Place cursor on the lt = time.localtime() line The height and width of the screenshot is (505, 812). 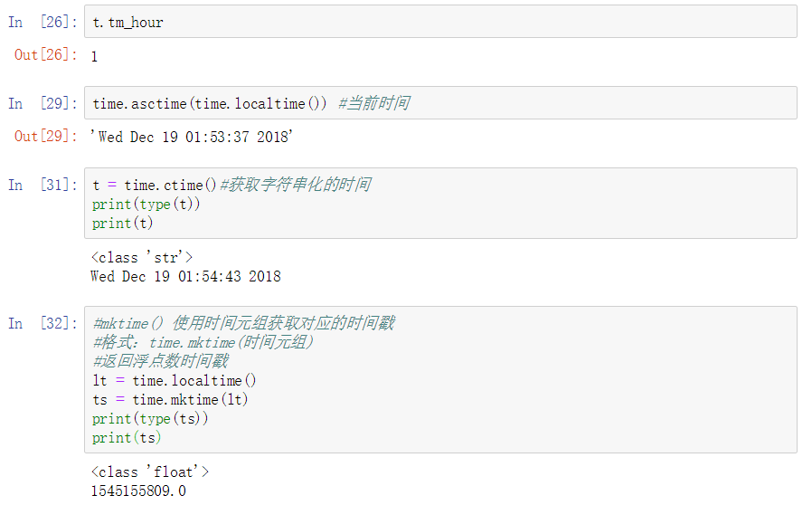(x=175, y=380)
